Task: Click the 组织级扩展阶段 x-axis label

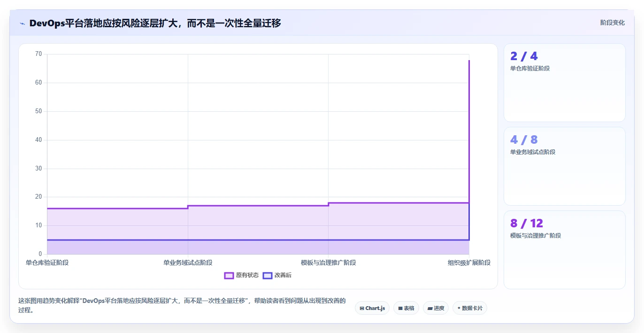Action: pos(469,263)
